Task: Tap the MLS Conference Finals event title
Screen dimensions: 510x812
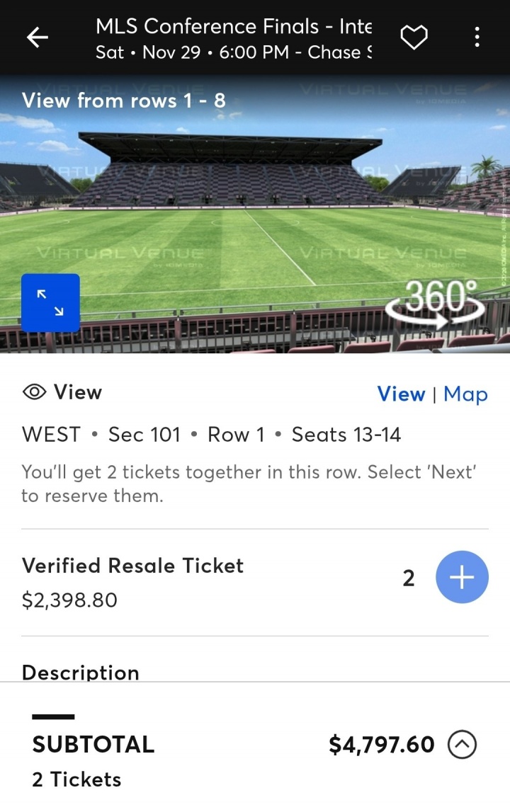Action: point(234,27)
